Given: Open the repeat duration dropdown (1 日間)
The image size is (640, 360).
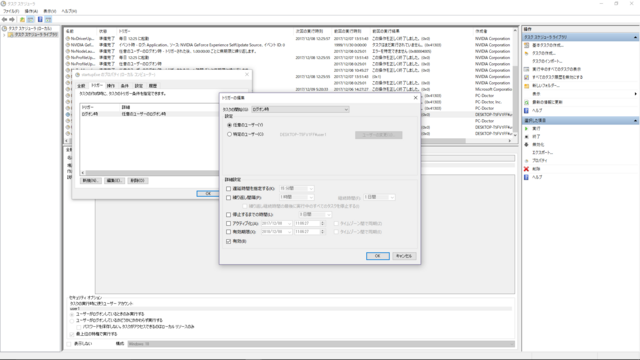Looking at the screenshot, I should point(379,198).
